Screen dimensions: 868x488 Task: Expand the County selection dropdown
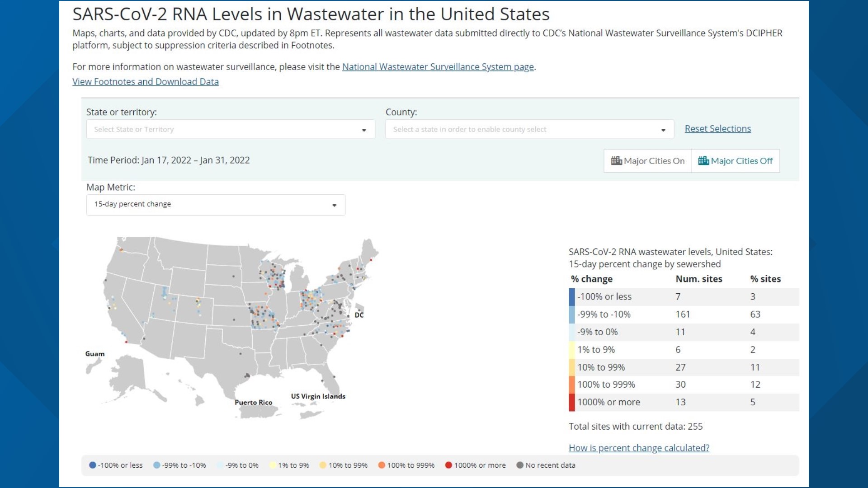coord(529,129)
